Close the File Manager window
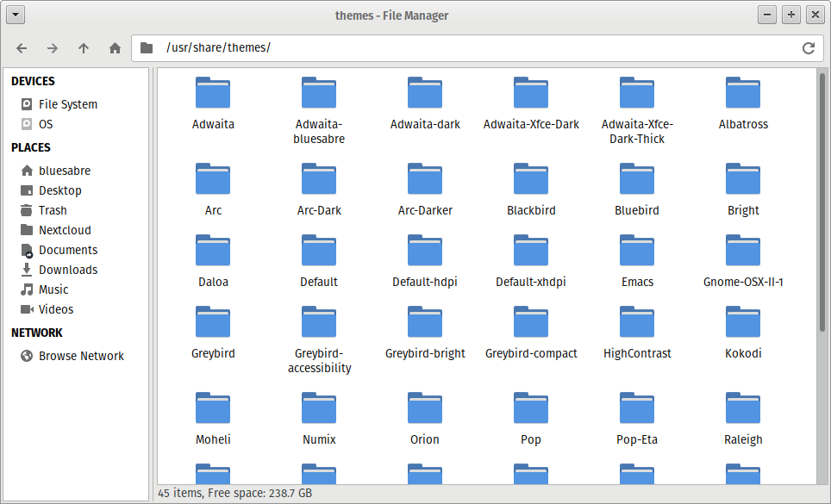Screen dimensions: 831x504 815,15
